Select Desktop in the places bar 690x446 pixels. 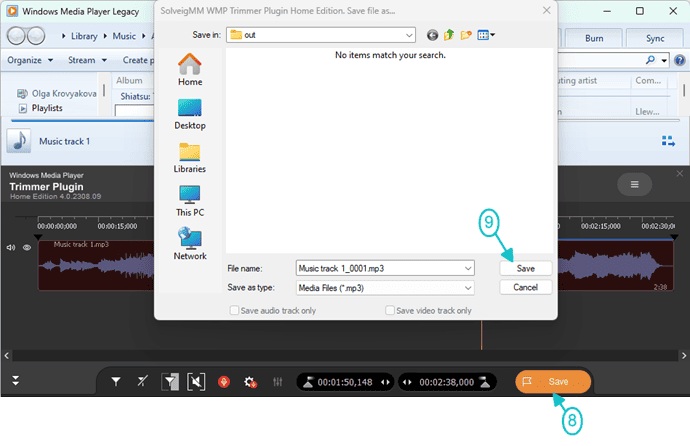pyautogui.click(x=190, y=114)
